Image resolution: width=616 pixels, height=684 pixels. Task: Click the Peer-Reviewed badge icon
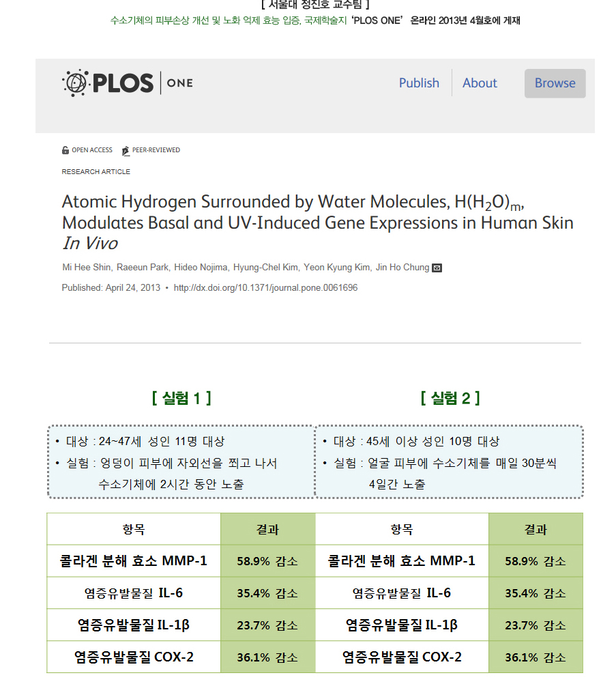126,150
